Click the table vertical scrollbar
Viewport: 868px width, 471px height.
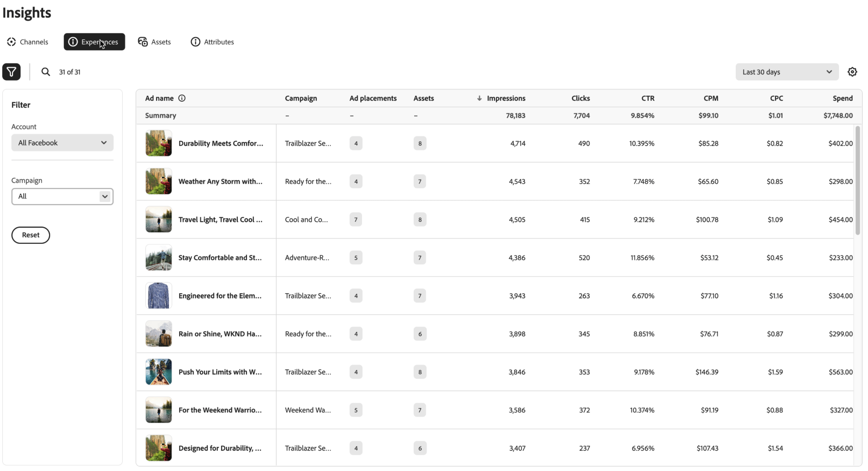tap(858, 181)
